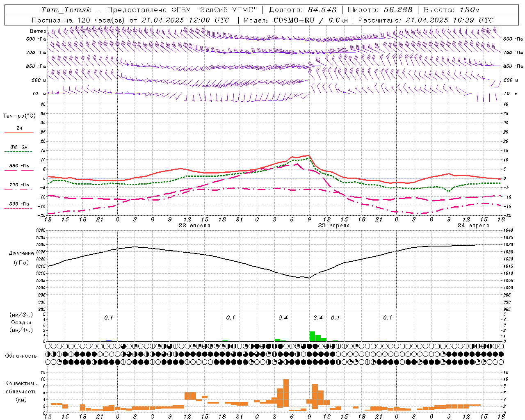Click the elevation text "Высота: 130м"
The height and width of the screenshot is (420, 525).
click(452, 10)
